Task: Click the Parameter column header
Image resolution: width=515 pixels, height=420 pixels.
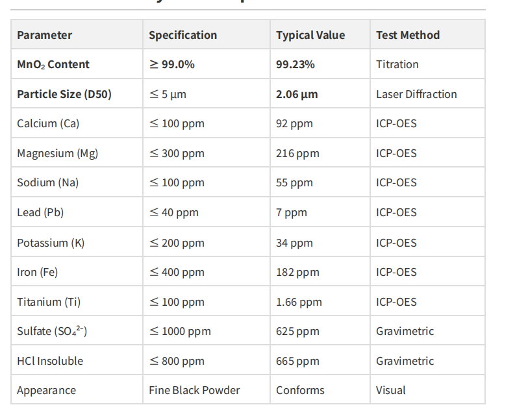Action: click(45, 35)
